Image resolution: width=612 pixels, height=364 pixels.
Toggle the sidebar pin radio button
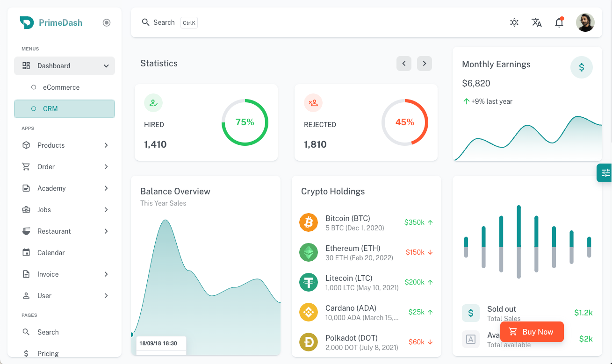[107, 22]
